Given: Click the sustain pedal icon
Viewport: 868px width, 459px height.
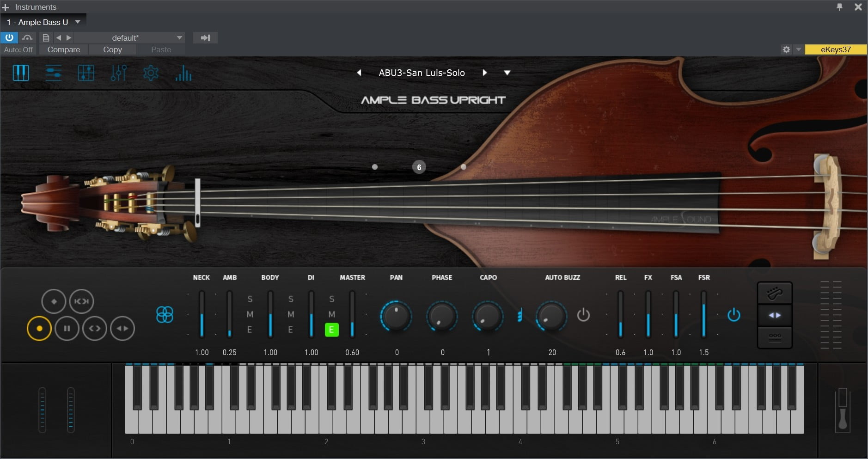Looking at the screenshot, I should coord(843,410).
